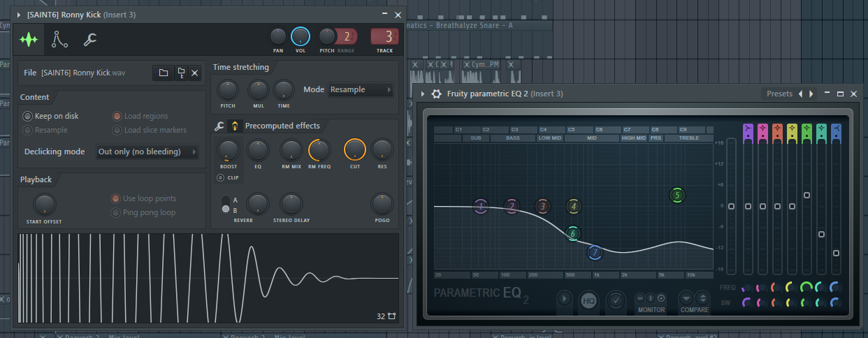
Task: Select EQ band 6 teal node
Action: click(x=573, y=234)
